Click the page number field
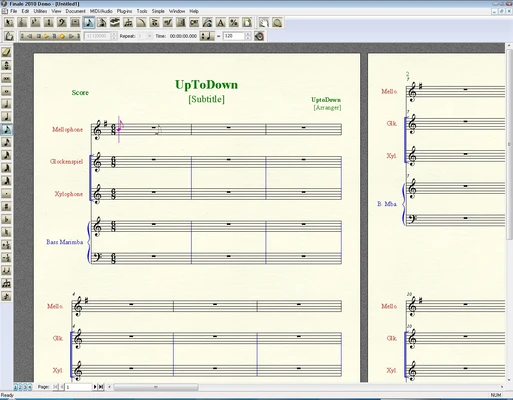Viewport: 513px width, 400px height. click(x=79, y=387)
